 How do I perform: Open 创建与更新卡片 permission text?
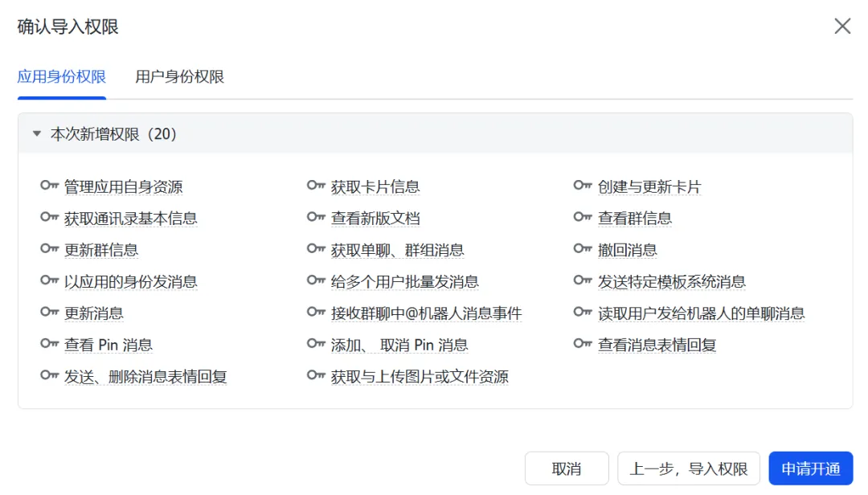coord(649,186)
